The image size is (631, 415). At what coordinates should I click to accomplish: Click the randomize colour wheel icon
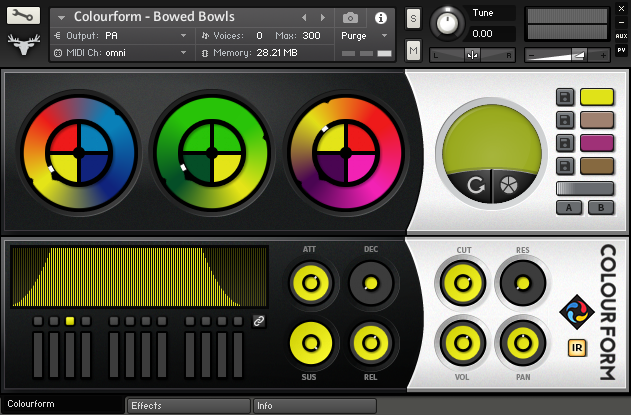509,185
